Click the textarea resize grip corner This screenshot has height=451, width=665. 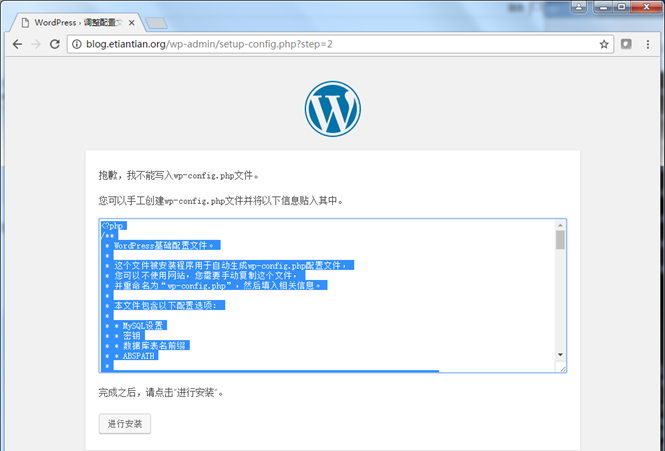[562, 368]
